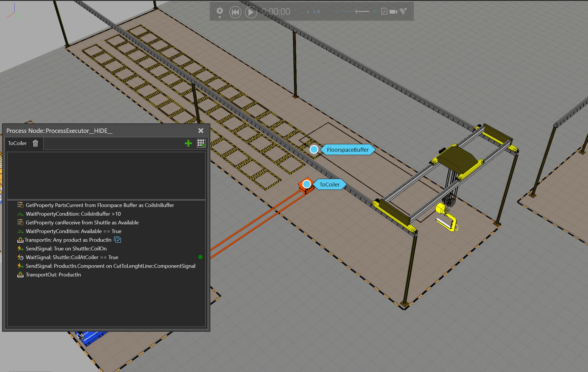
Task: Click the video recording camera icon
Action: tap(394, 12)
